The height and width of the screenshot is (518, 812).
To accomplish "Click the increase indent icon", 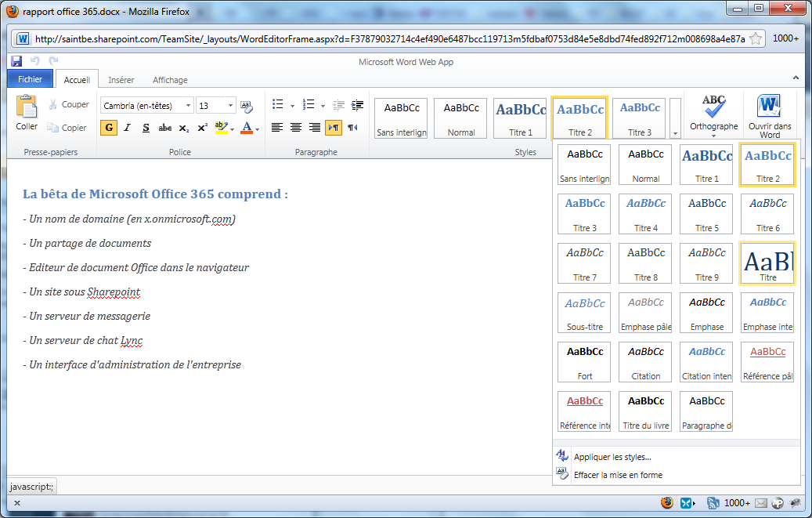I will tap(357, 105).
